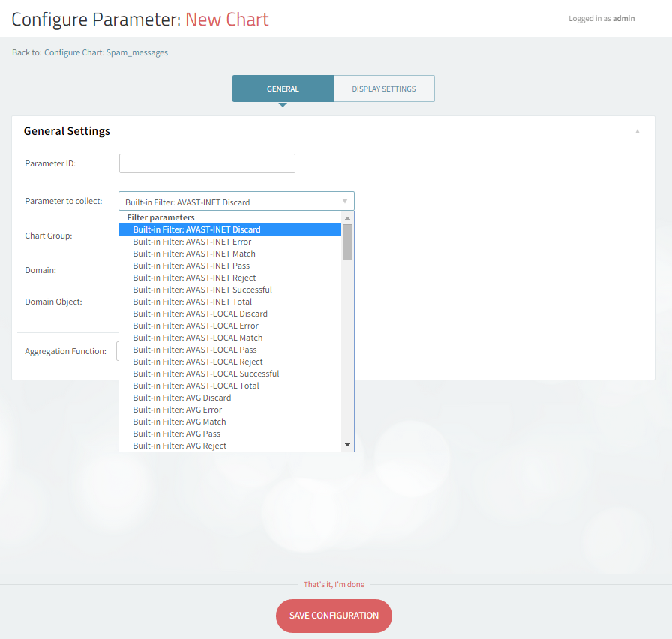The height and width of the screenshot is (639, 672).
Task: Toggle the Parameter to collect dropdown arrow
Action: coord(344,202)
